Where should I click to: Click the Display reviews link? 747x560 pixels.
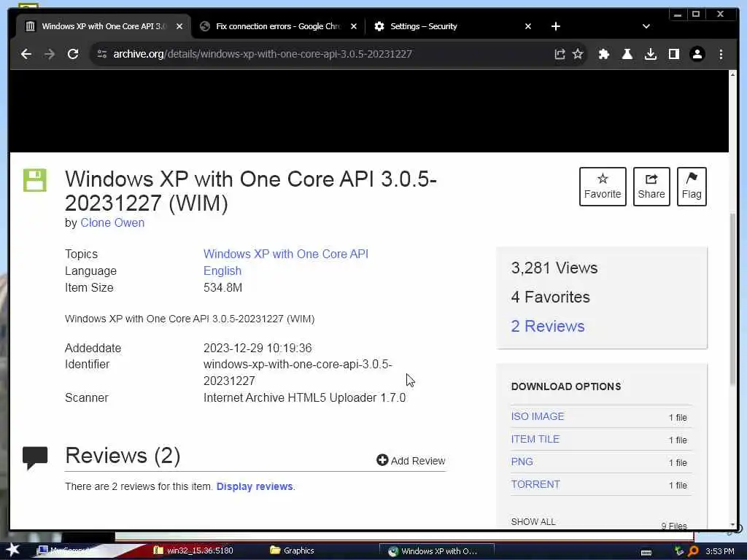click(x=255, y=486)
